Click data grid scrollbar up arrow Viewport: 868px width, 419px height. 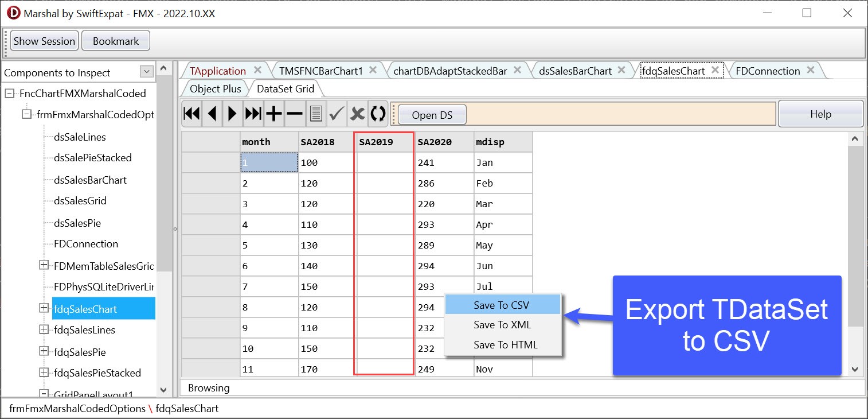pyautogui.click(x=855, y=139)
